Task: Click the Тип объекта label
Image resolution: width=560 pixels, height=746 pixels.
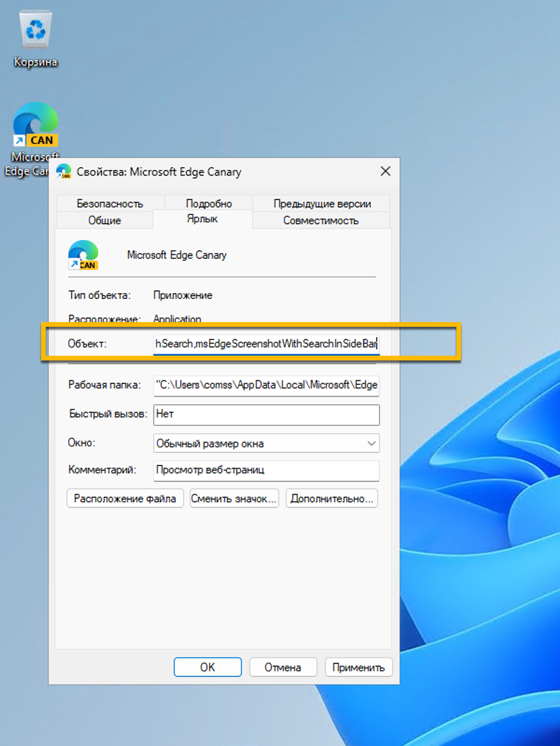Action: [x=99, y=296]
